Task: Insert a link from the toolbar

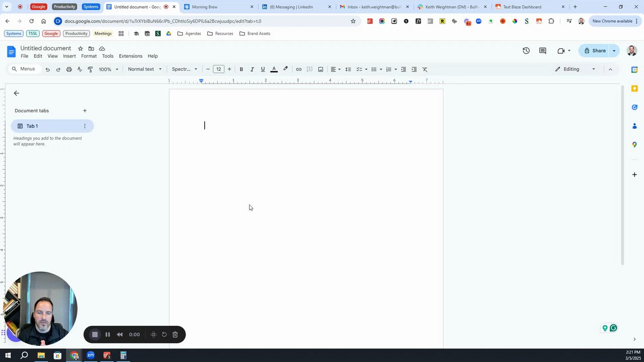Action: tap(298, 69)
